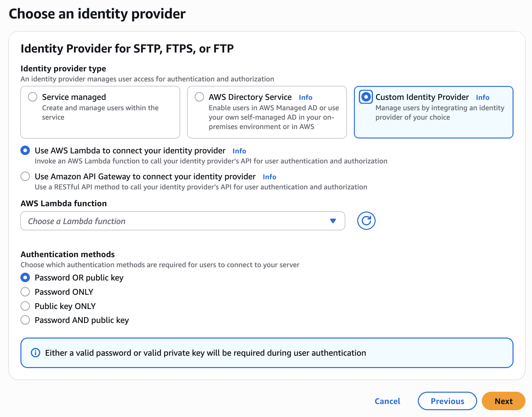Click 'Identity Provider for SFTP, FTPS, or FTP' heading

click(x=127, y=49)
